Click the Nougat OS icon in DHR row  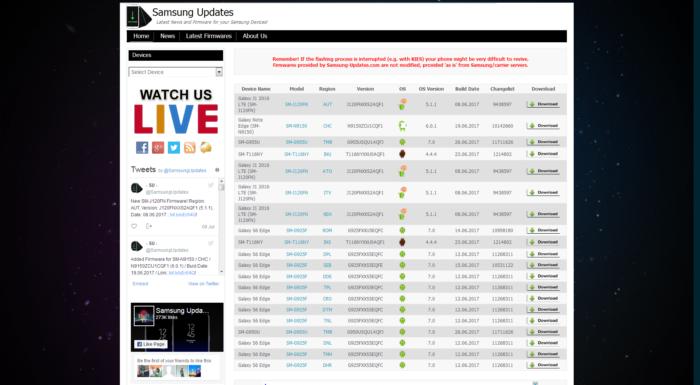[x=402, y=365]
